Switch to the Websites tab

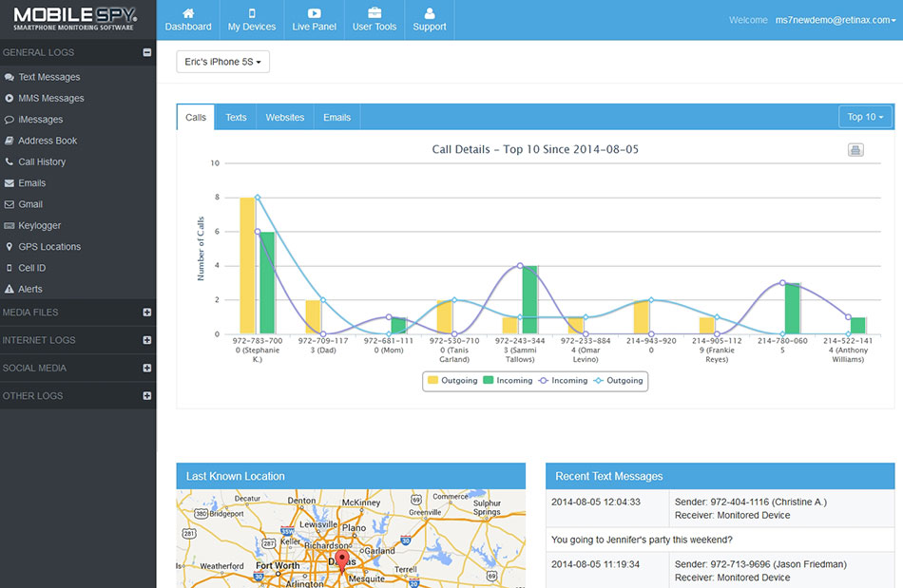pos(284,118)
